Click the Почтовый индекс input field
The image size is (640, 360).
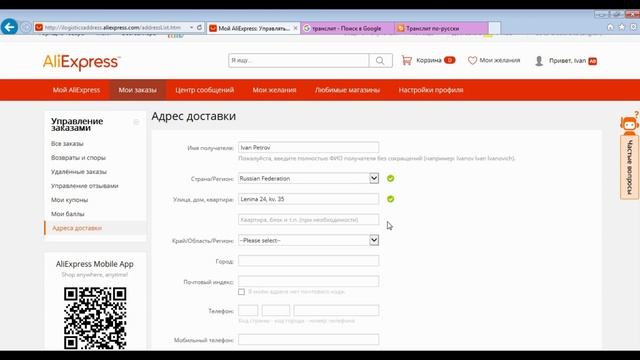[308, 281]
